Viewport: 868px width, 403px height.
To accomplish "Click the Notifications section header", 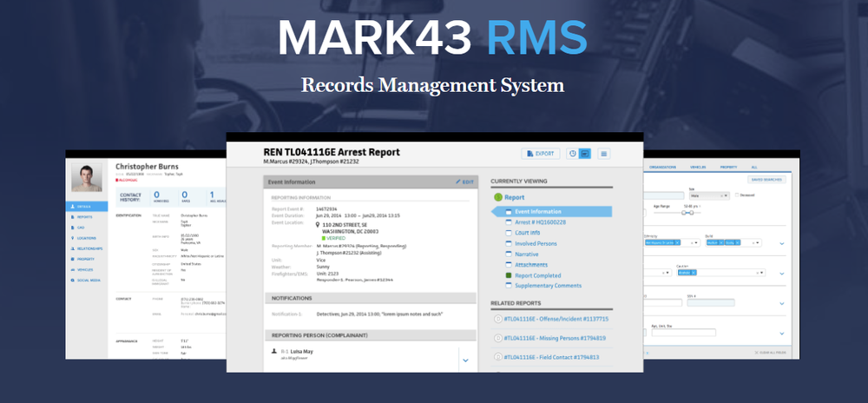I will 371,299.
